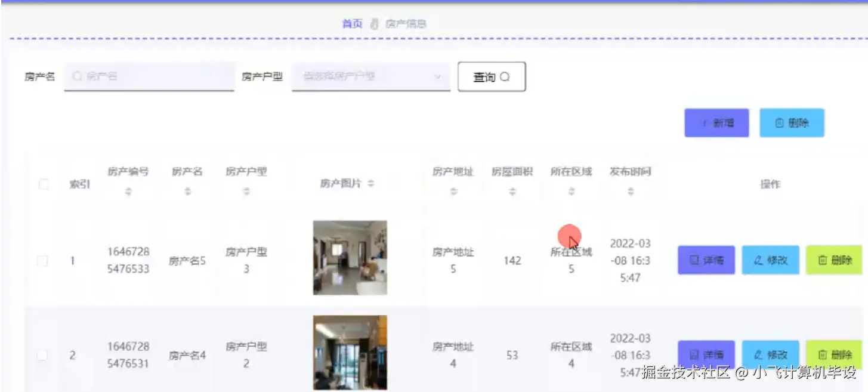Sort by 所在区域 column sort icon
868x392 pixels.
(572, 192)
